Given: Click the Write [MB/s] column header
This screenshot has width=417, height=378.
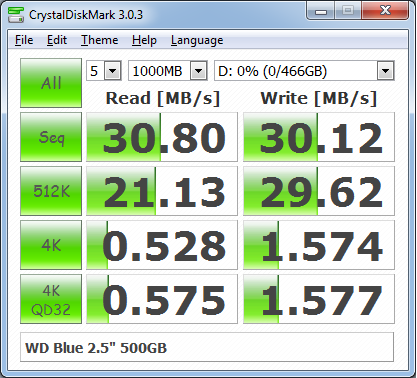Looking at the screenshot, I should 319,98.
